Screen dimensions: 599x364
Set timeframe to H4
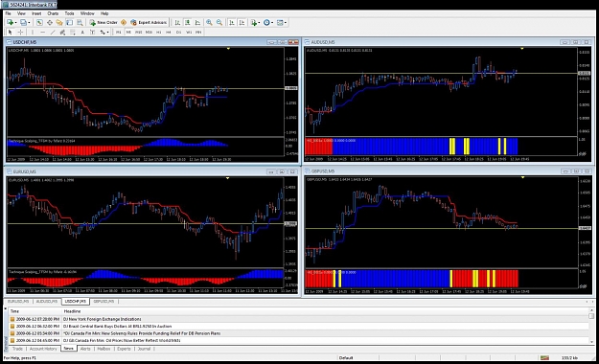pyautogui.click(x=169, y=32)
